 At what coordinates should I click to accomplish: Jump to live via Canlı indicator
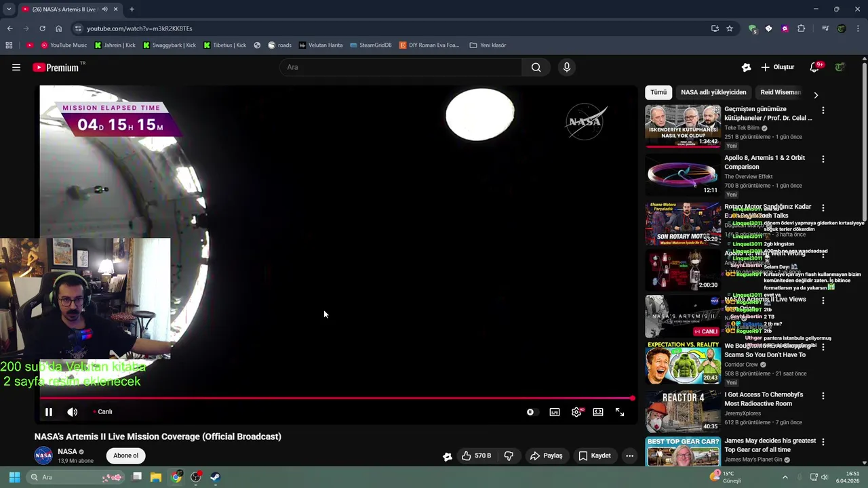pos(102,411)
